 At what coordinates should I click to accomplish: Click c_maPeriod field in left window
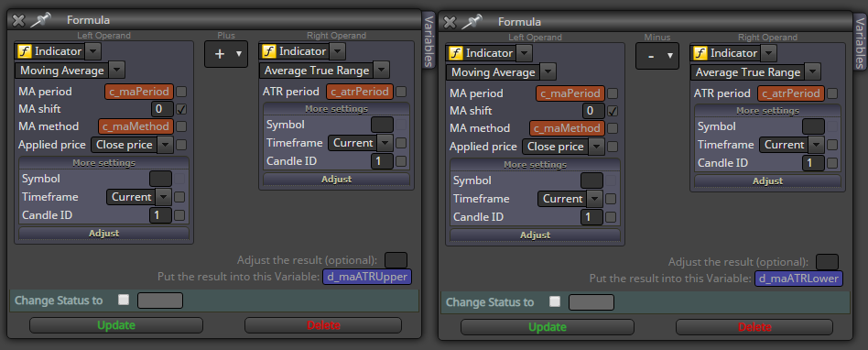click(x=139, y=92)
